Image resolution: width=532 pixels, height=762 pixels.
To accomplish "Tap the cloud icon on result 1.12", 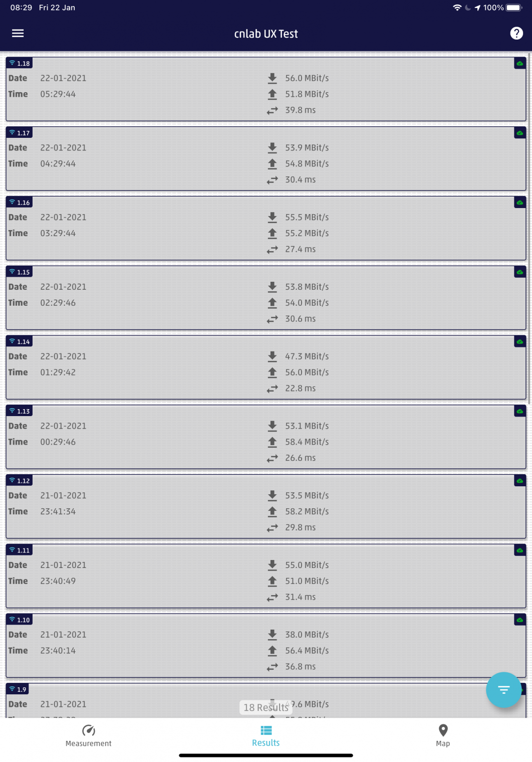I will click(x=520, y=481).
